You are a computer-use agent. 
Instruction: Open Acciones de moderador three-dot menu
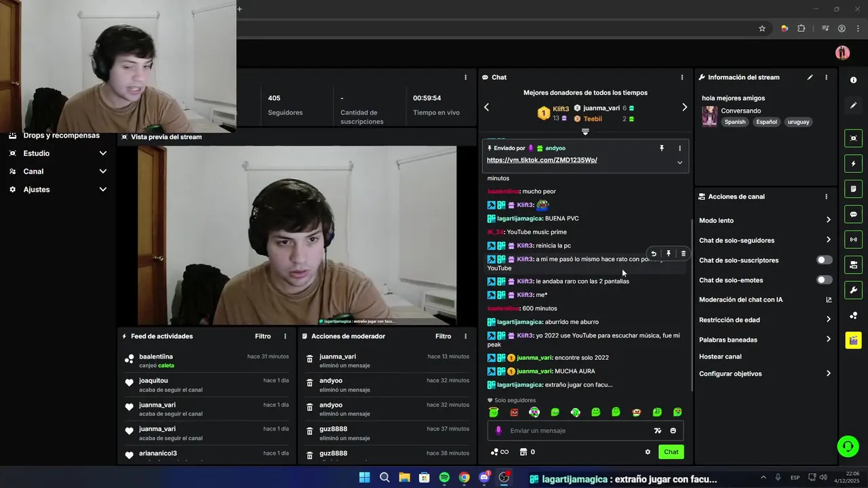[x=465, y=336]
